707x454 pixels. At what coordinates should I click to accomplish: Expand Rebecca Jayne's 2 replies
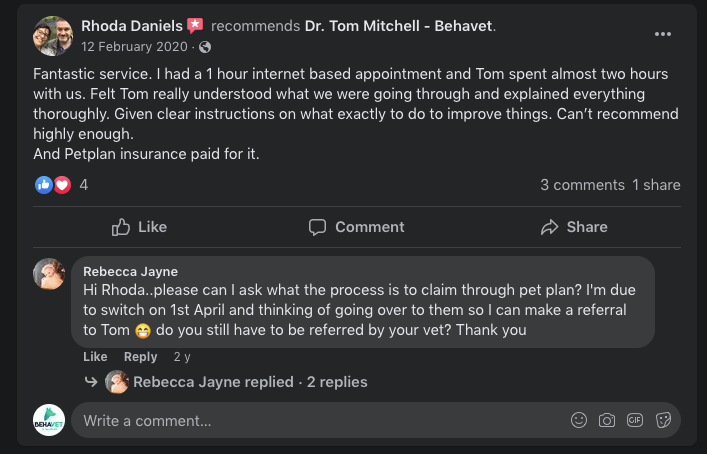coord(250,382)
